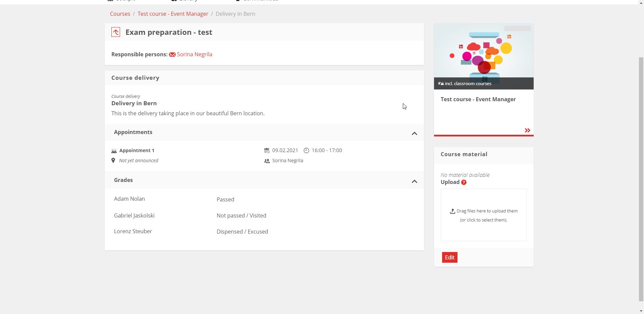Select the Test course - Event Manager card title
This screenshot has width=644, height=314.
pos(478,99)
